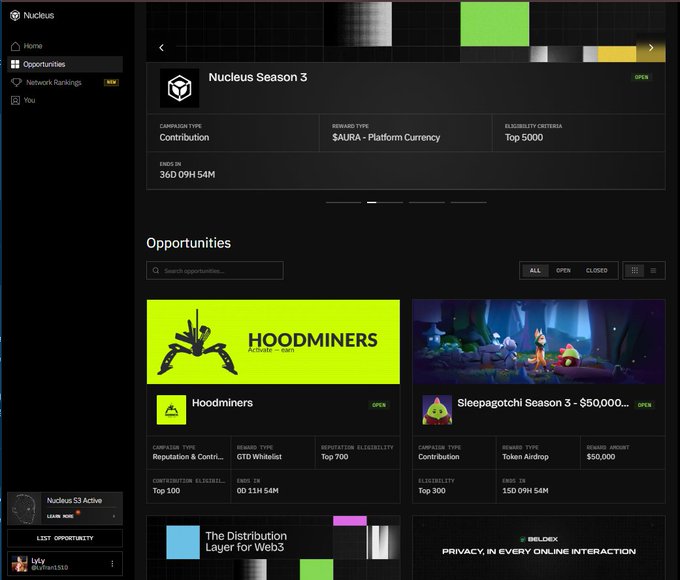Click the search magnifier icon
This screenshot has width=680, height=580.
pyautogui.click(x=156, y=271)
